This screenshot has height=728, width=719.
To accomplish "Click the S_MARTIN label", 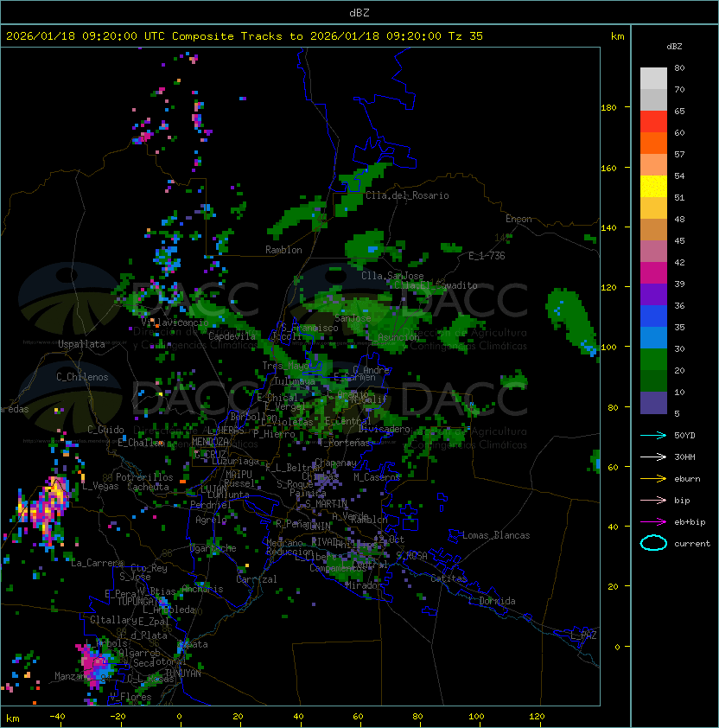I will coord(327,503).
